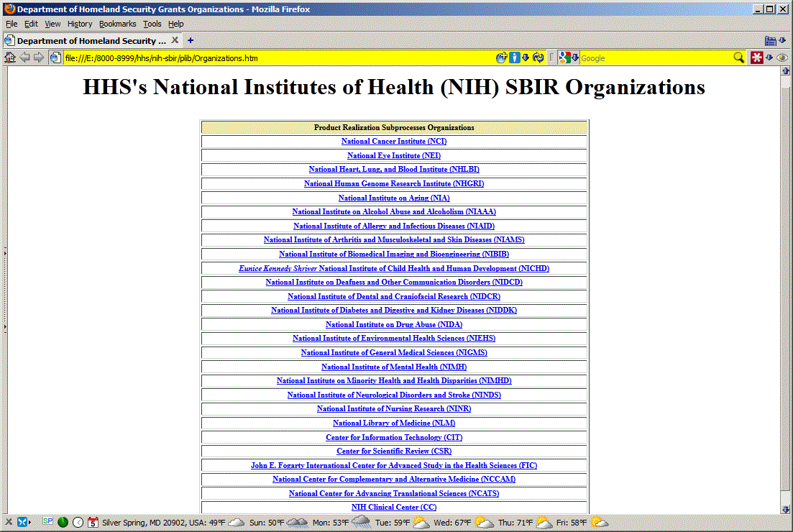Click the page identity icon beside URL
Screen dimensions: 793x532
point(55,58)
